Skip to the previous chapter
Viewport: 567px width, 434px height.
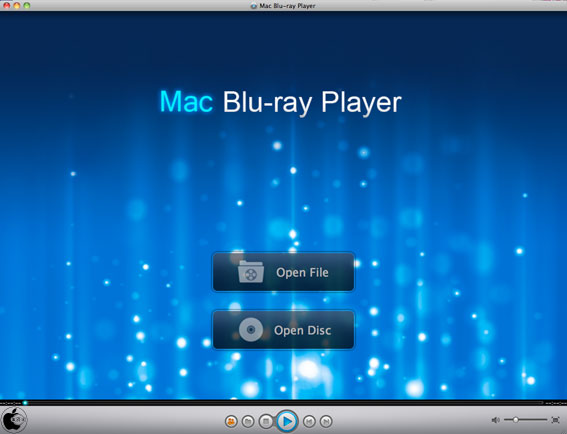point(309,421)
